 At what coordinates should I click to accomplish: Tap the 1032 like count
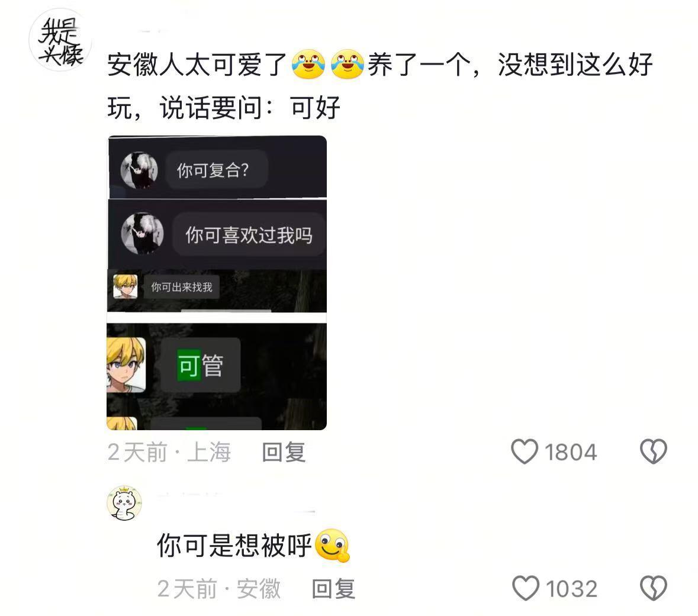click(571, 589)
